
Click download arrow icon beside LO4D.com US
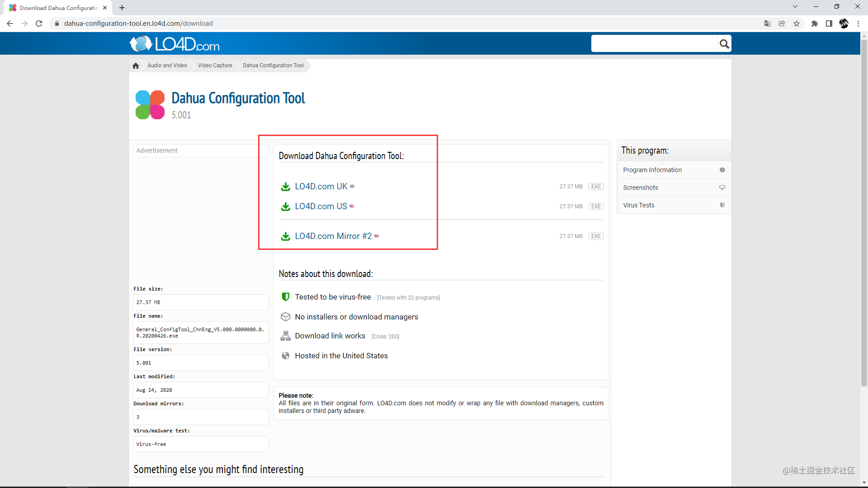click(x=286, y=206)
